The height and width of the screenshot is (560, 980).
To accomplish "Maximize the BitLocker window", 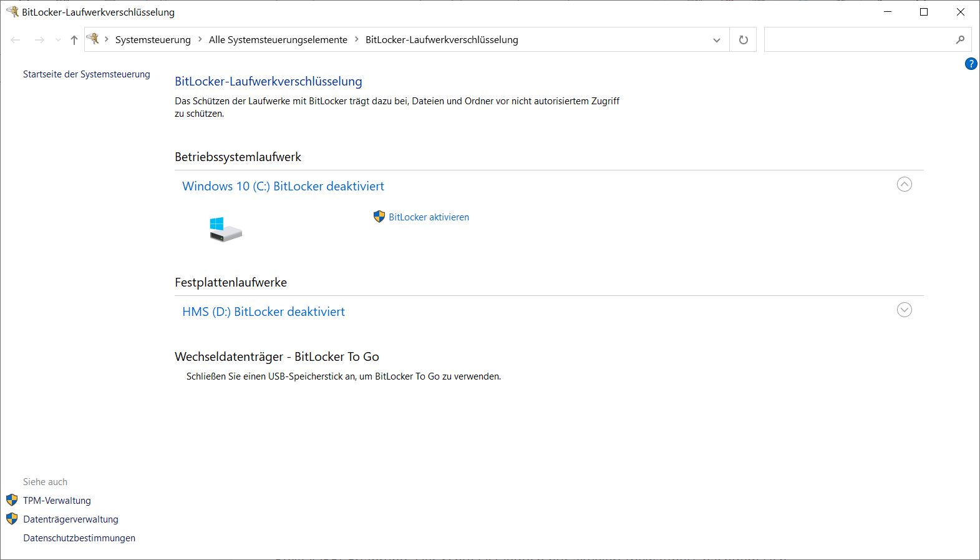I will pyautogui.click(x=924, y=12).
